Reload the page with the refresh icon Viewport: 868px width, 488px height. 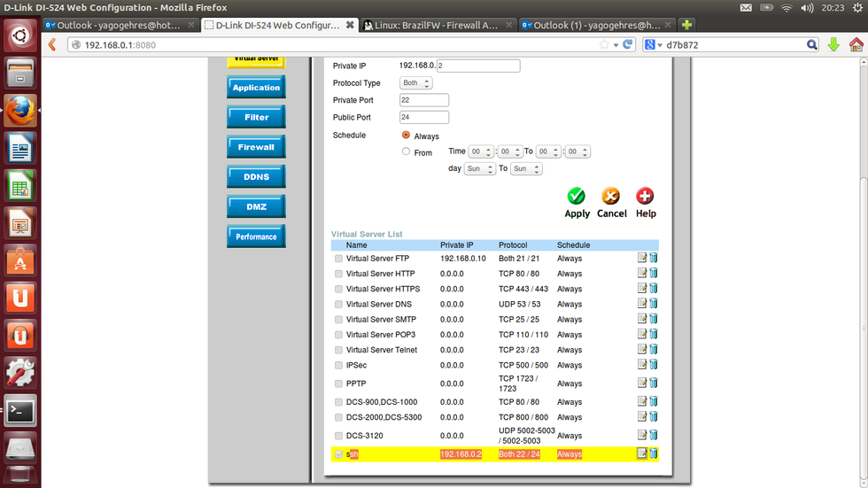(628, 44)
